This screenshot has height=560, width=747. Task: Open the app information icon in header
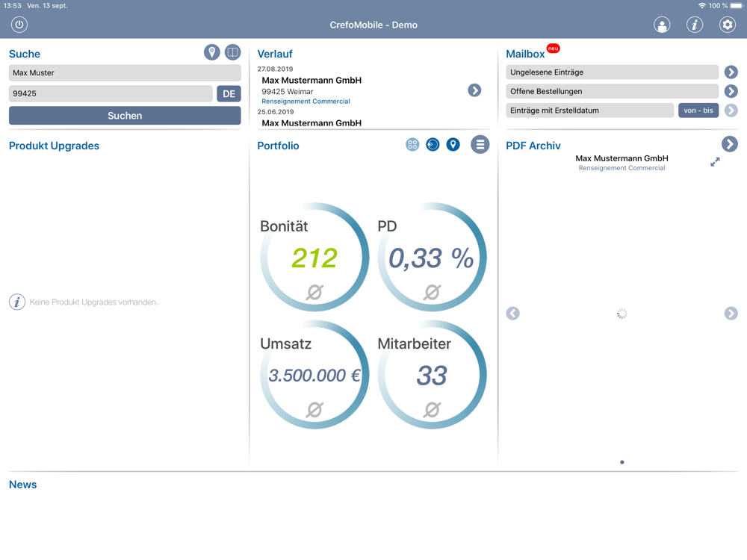tap(695, 25)
